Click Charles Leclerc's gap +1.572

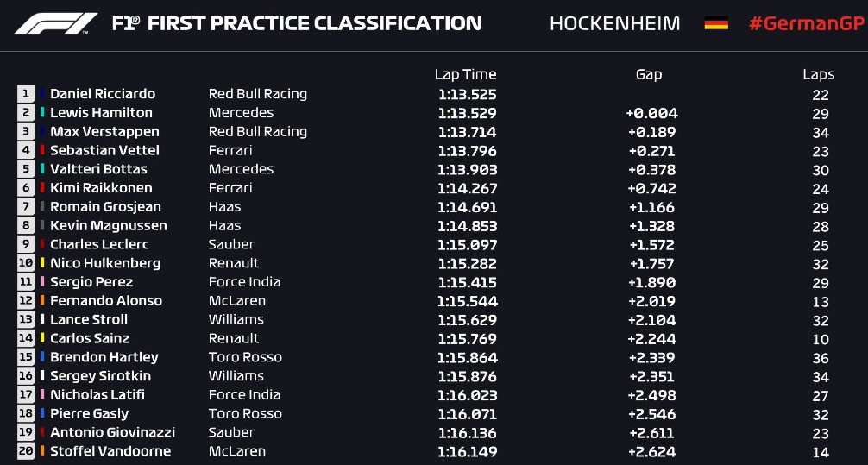pos(651,245)
